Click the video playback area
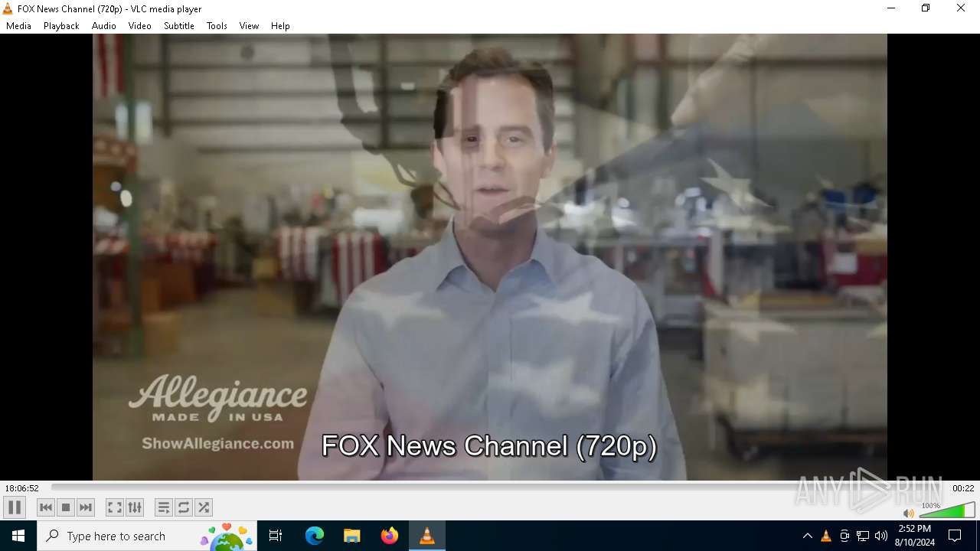 click(490, 257)
